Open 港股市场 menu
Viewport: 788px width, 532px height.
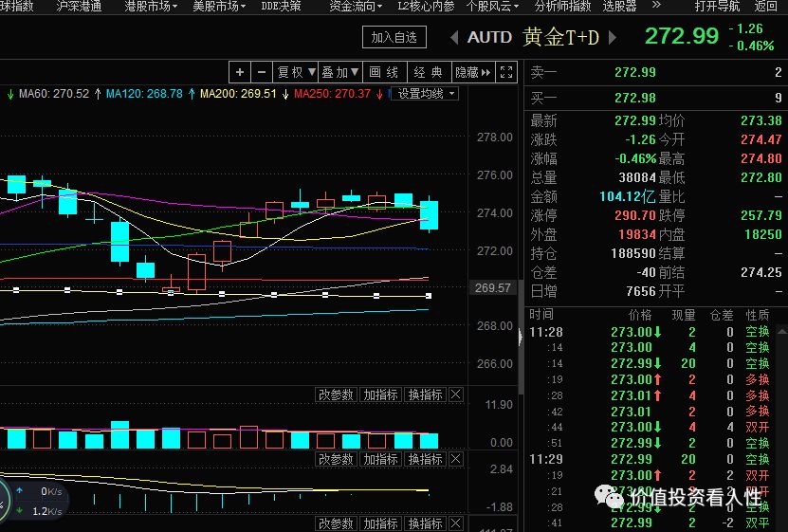pos(151,6)
